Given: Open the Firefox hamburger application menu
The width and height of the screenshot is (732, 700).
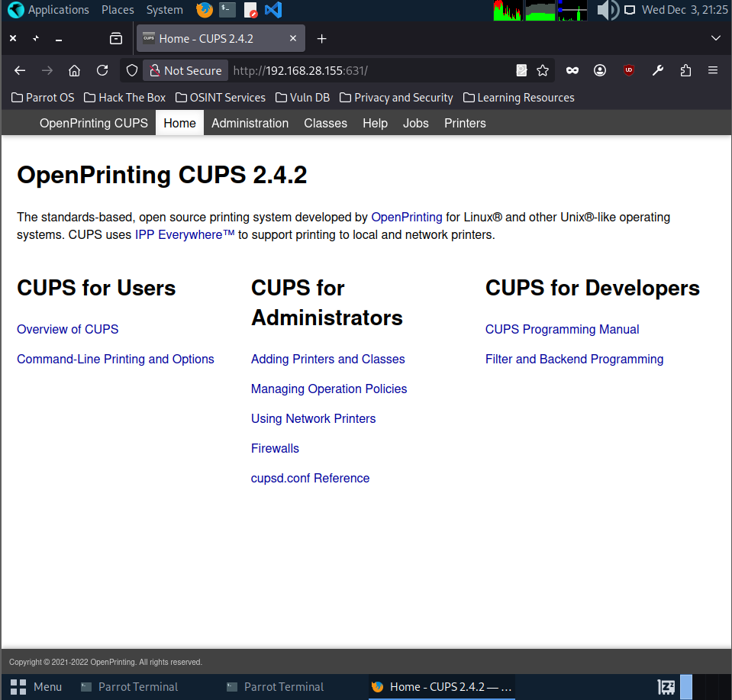Looking at the screenshot, I should (x=713, y=70).
